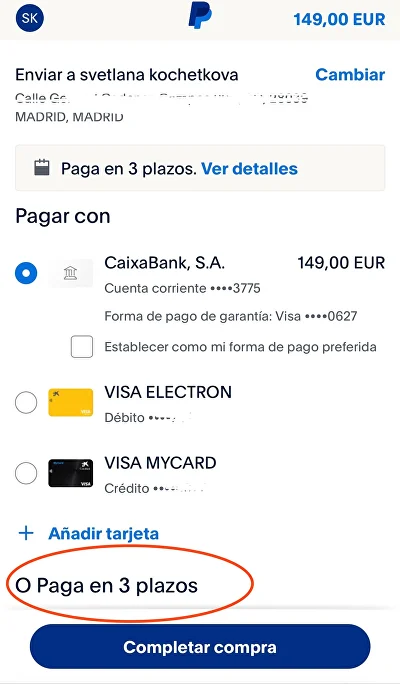Select the VISA MYCARD radio button
The width and height of the screenshot is (400, 684).
coord(26,473)
